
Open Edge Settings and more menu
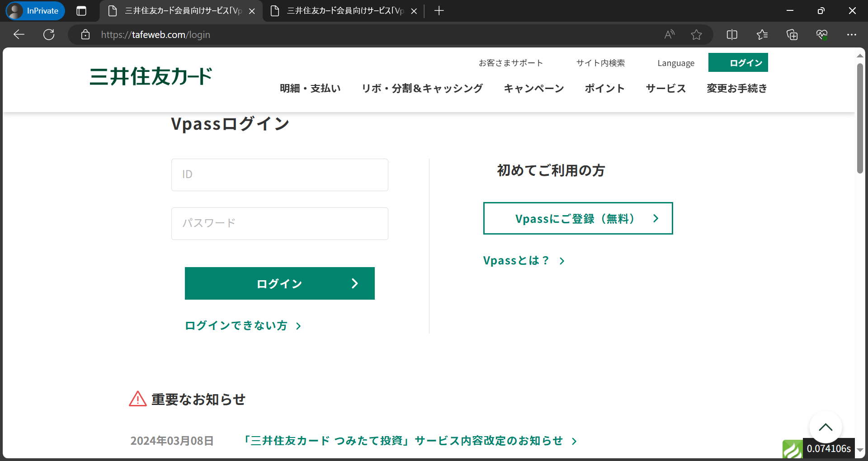(852, 34)
